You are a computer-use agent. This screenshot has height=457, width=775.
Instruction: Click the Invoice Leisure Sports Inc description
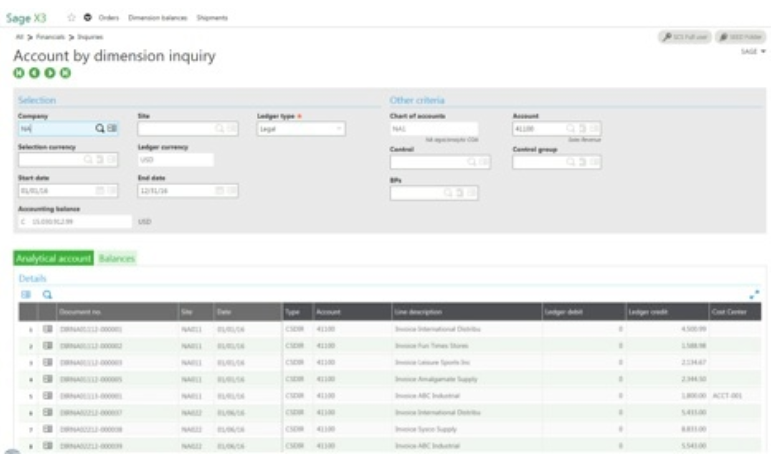pyautogui.click(x=432, y=363)
